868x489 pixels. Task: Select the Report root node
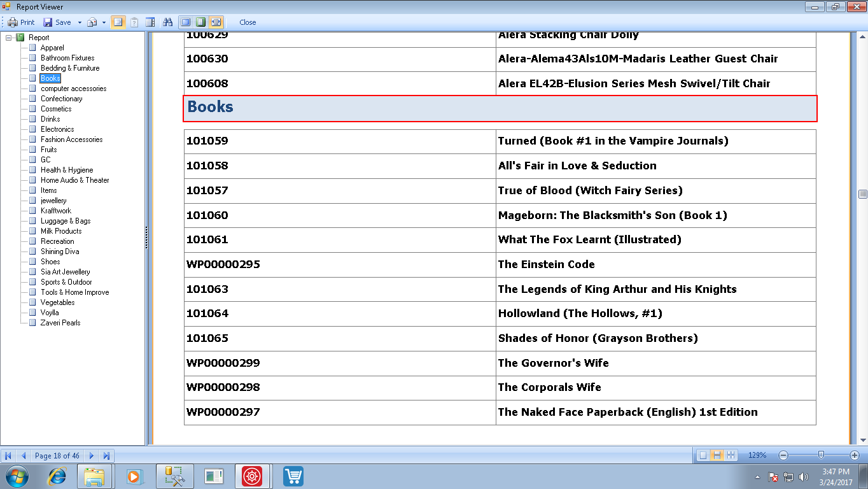(39, 38)
